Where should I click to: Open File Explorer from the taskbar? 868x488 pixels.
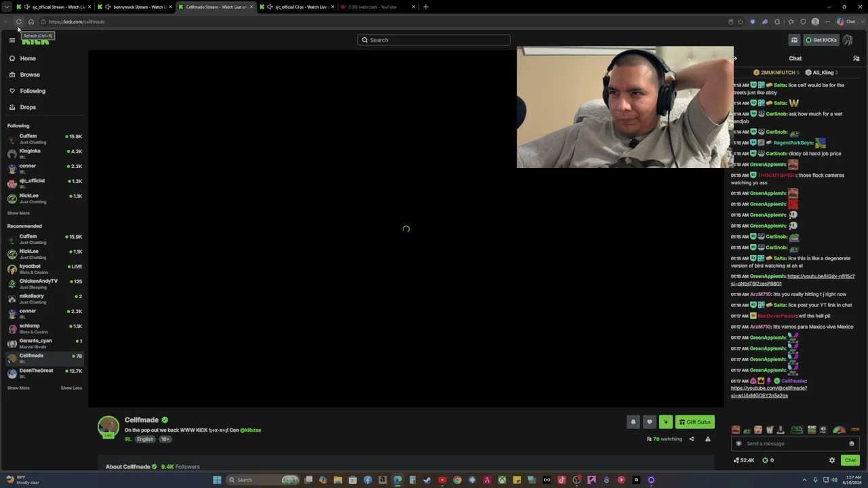(x=338, y=480)
